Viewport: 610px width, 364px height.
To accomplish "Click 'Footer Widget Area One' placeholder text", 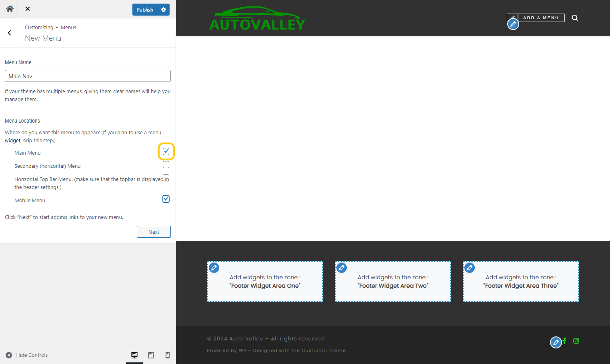I will pos(265,286).
